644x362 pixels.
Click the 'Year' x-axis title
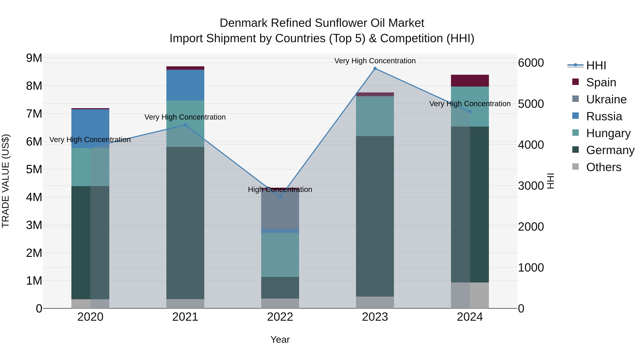280,340
